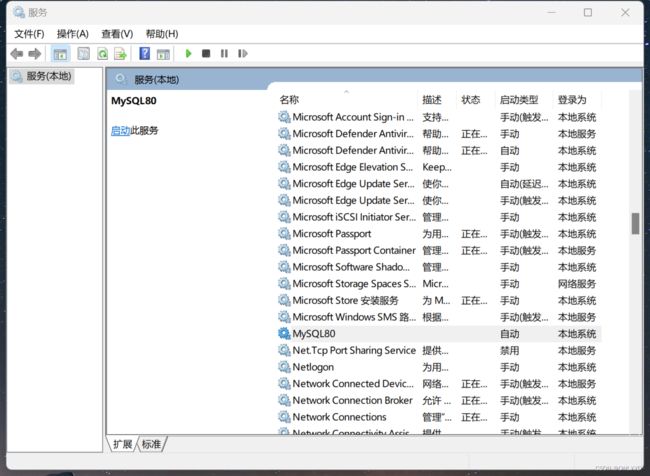This screenshot has width=650, height=476.
Task: Click the Pause Service button
Action: click(224, 53)
